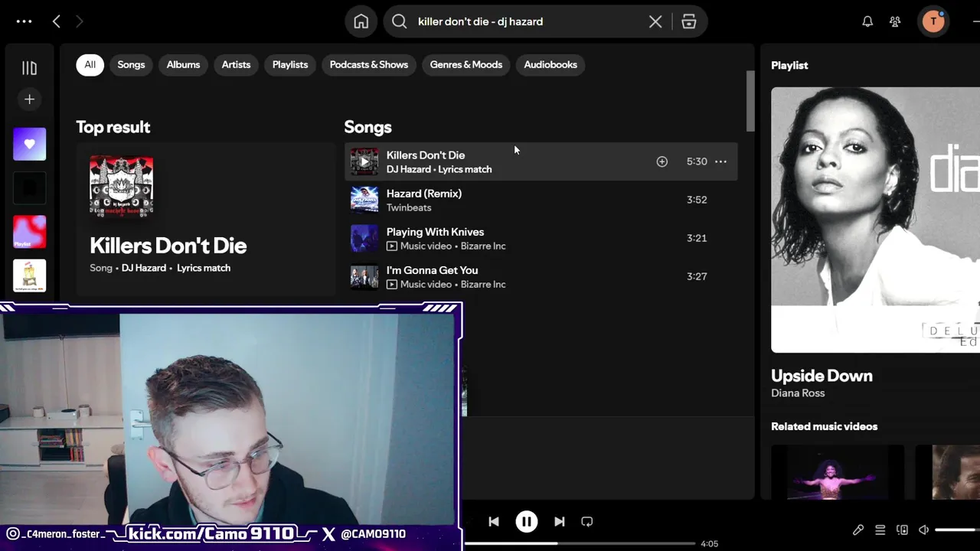The image size is (980, 551).
Task: Open the white cover playlist in sidebar
Action: coord(29,275)
